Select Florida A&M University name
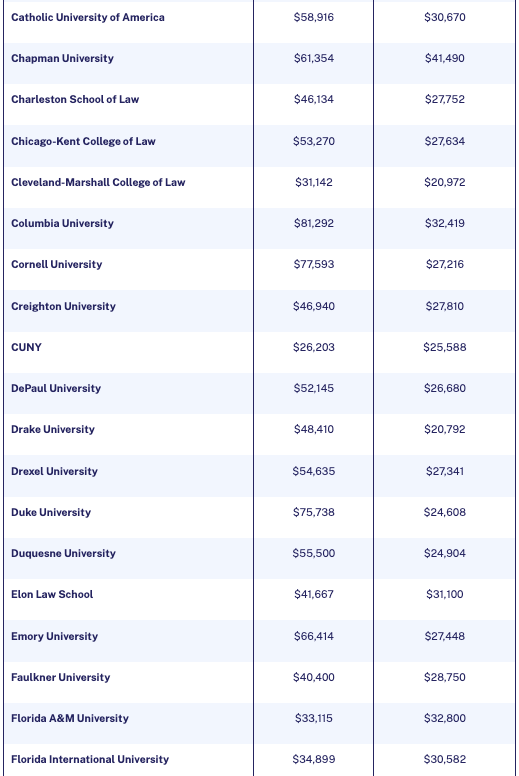519x776 pixels. pyautogui.click(x=70, y=719)
